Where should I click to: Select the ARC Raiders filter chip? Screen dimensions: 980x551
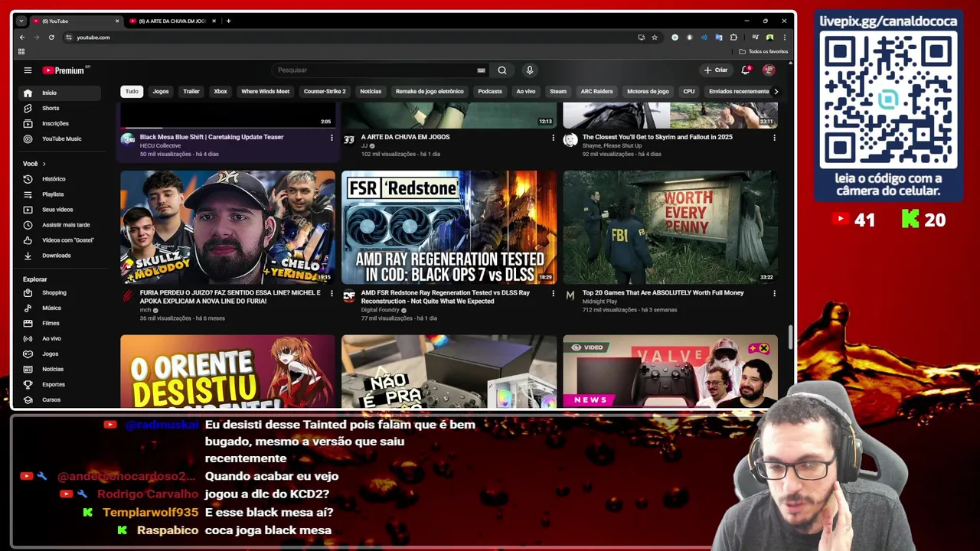click(x=596, y=91)
